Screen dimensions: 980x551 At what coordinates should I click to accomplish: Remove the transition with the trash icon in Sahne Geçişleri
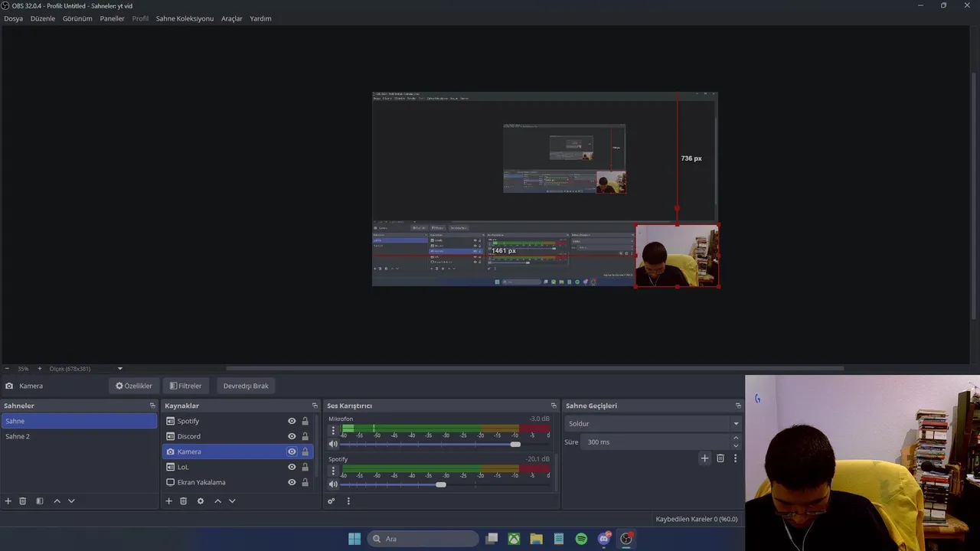(x=720, y=458)
